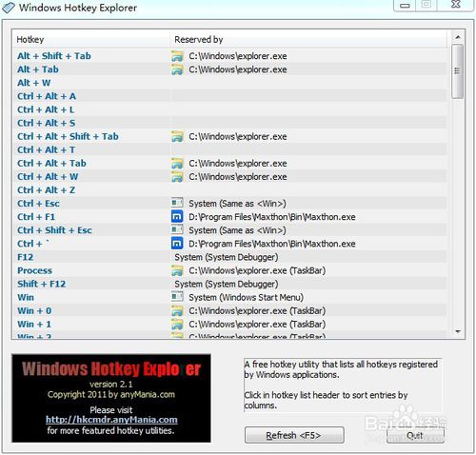476x455 pixels.
Task: Click explorer icon in Alt + Shift + Tab row
Action: point(177,56)
